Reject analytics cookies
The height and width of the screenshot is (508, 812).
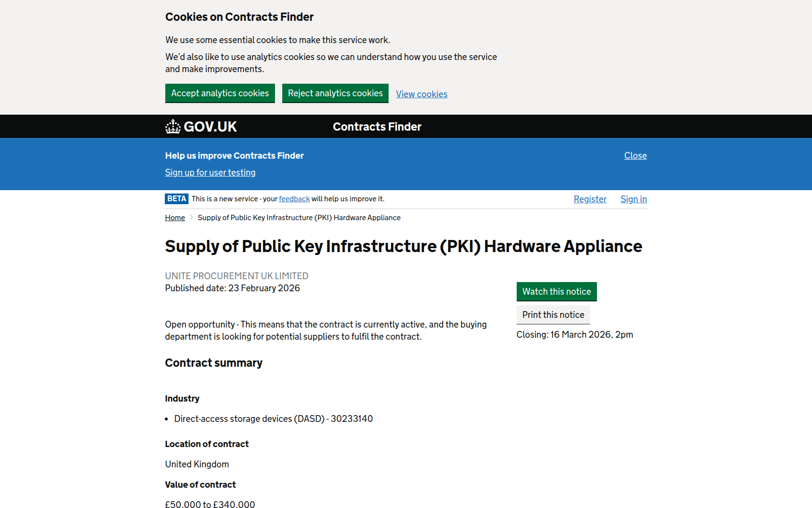[335, 93]
